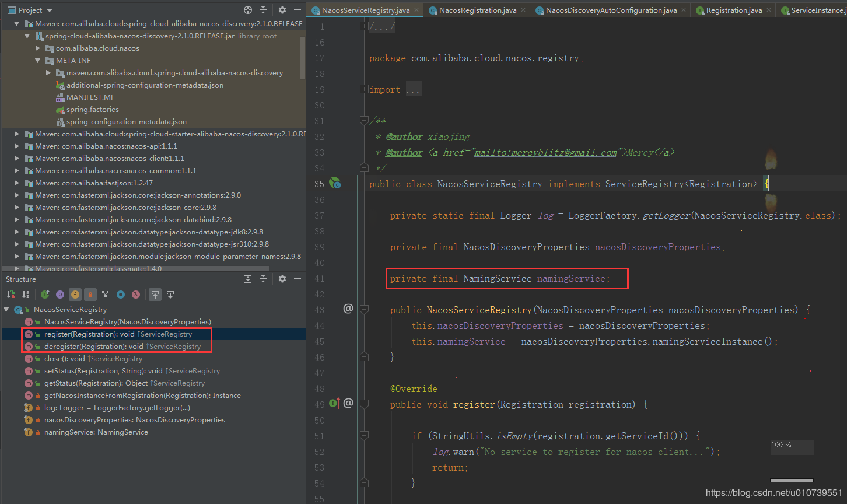
Task: Expand Maven nacos-api:1.1.1 library
Action: tap(17, 146)
